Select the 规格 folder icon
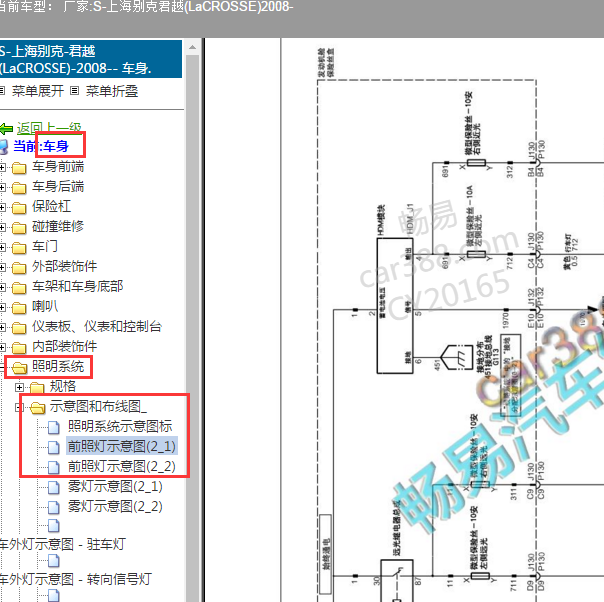Viewport: 604px width, 602px height. coord(37,387)
